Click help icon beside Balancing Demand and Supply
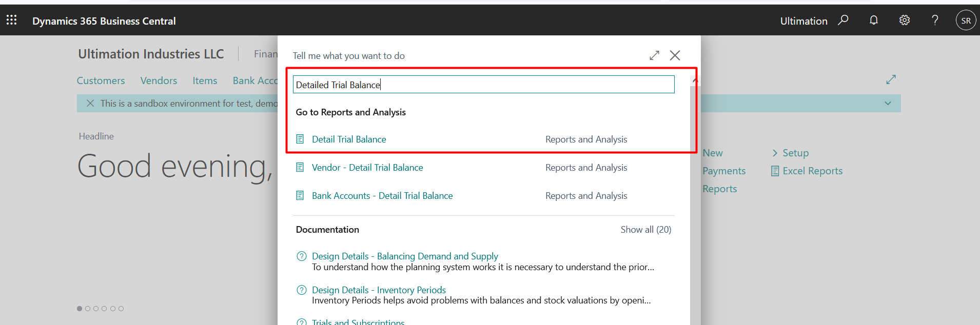 pyautogui.click(x=302, y=256)
